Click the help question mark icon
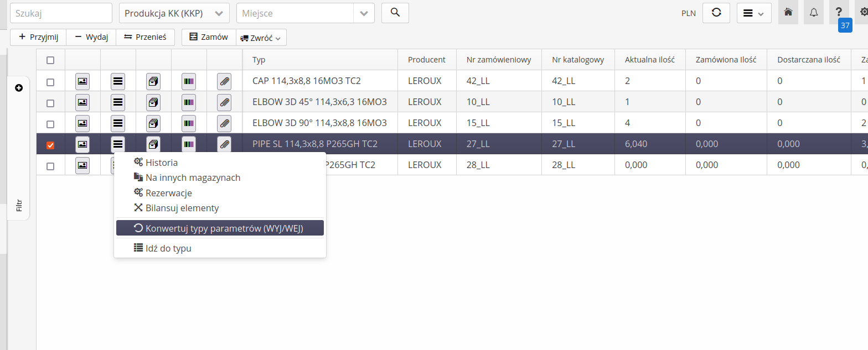This screenshot has width=868, height=350. pyautogui.click(x=839, y=12)
